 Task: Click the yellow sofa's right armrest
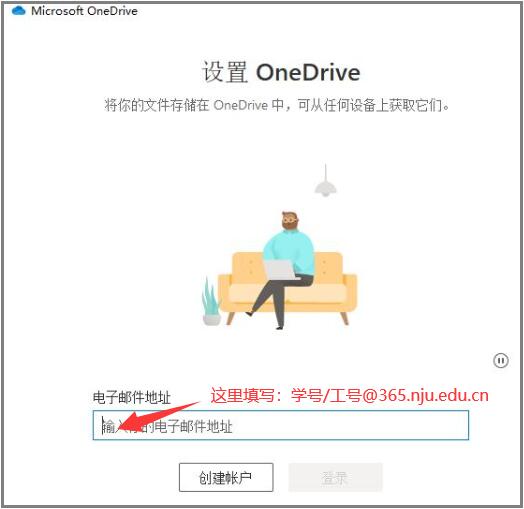coord(350,292)
